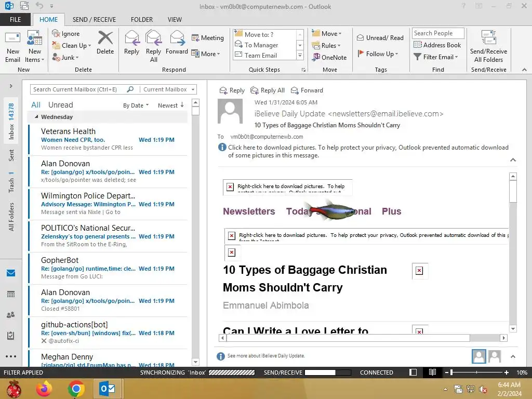Viewport: 532px width, 399px height.
Task: Click Ignore conversation icon
Action: click(56, 34)
